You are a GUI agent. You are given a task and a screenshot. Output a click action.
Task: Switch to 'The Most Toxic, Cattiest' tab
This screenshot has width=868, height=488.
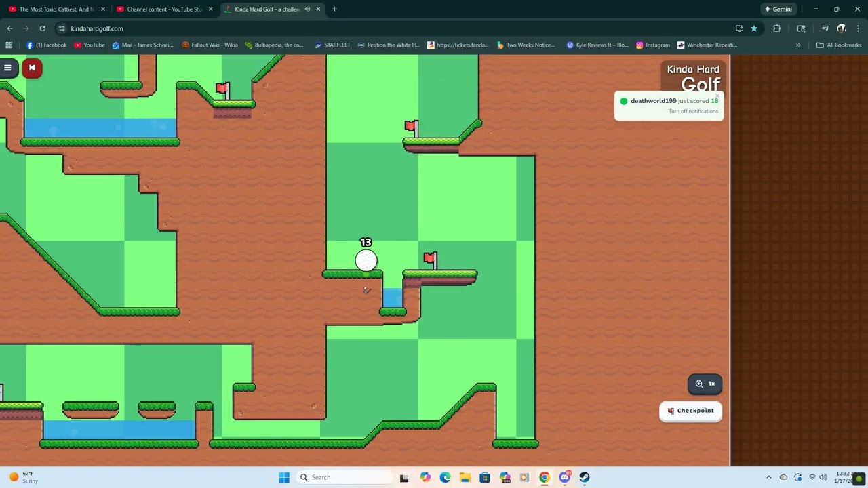click(56, 9)
